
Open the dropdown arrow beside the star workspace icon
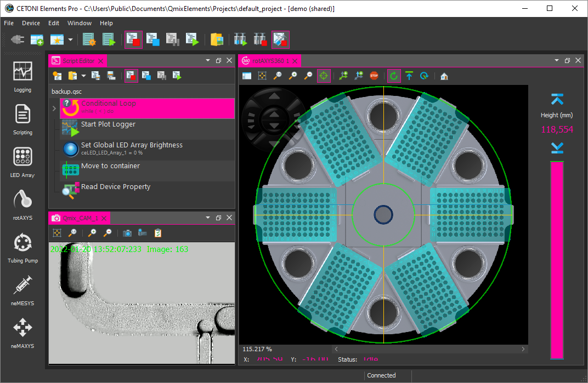pyautogui.click(x=70, y=40)
